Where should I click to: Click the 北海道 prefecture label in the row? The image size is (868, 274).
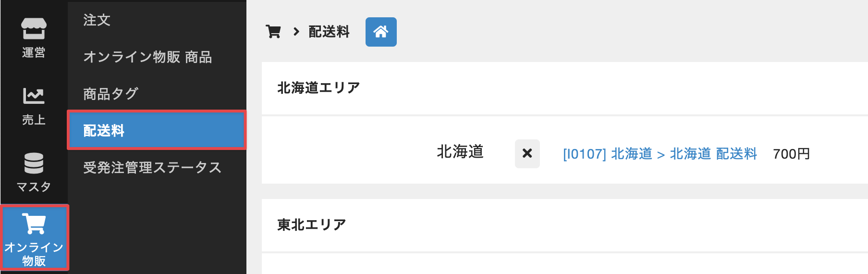460,152
